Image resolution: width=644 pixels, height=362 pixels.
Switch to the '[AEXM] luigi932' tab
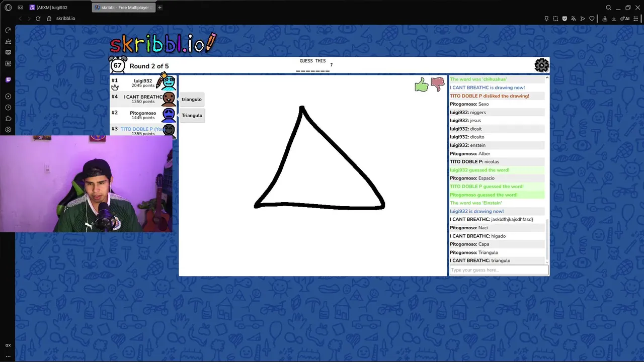59,8
